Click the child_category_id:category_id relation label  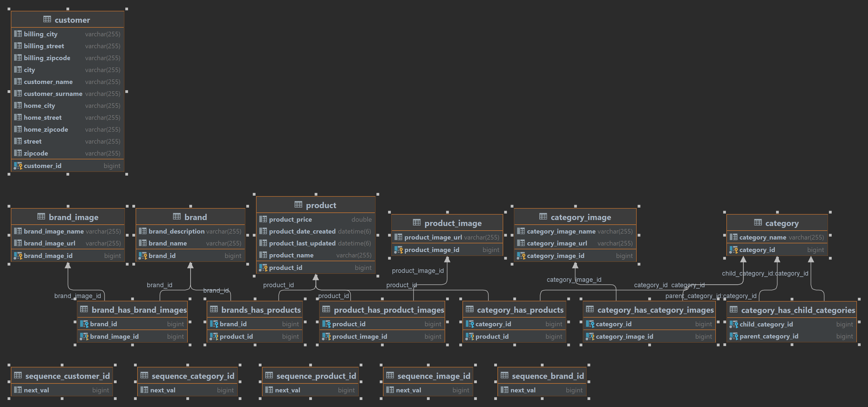(x=765, y=273)
